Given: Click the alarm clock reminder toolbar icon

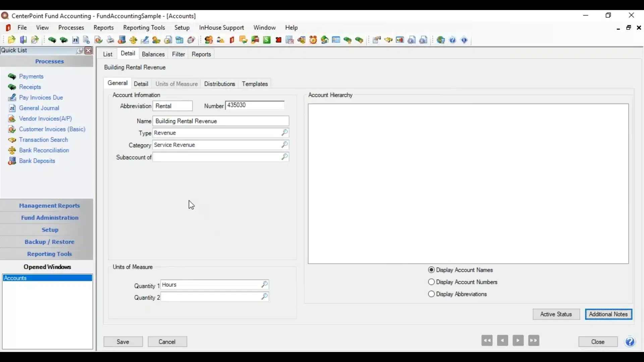Looking at the screenshot, I should point(313,40).
